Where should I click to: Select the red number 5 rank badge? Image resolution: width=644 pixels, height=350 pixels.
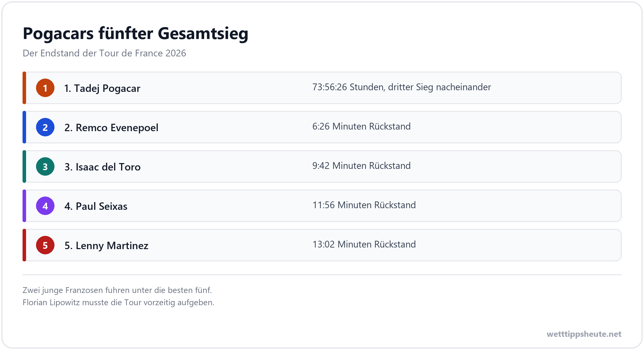point(45,245)
